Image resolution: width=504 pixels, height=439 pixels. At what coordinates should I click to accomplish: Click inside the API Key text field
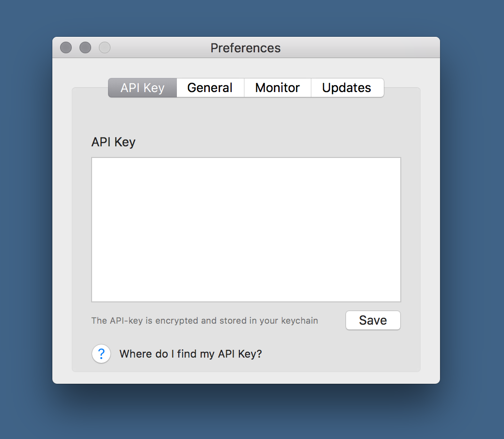click(246, 230)
